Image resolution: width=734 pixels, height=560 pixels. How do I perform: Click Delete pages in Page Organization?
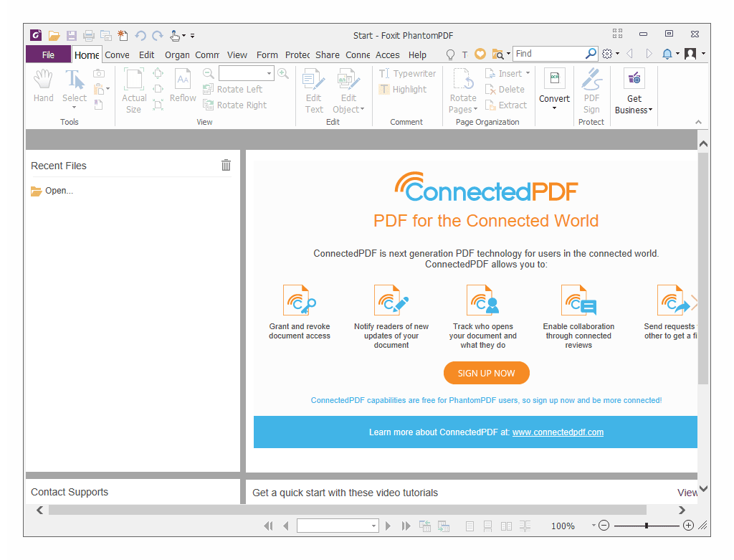click(x=505, y=90)
